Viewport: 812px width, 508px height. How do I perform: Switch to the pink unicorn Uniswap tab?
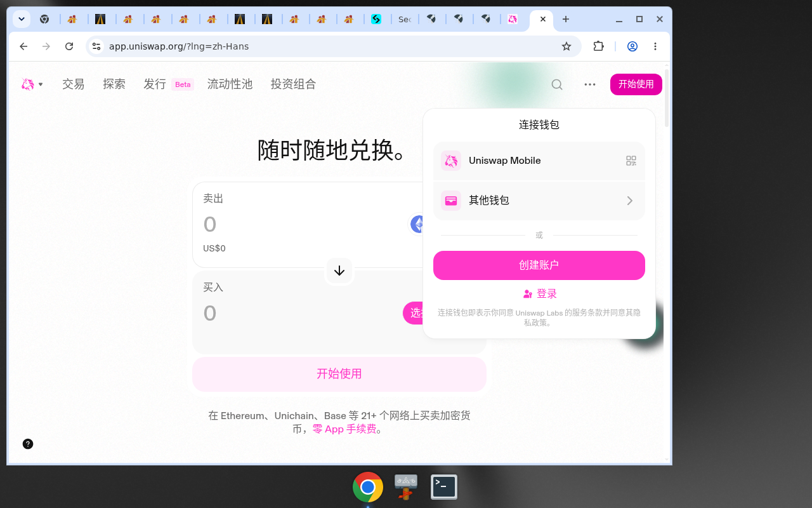pyautogui.click(x=513, y=19)
